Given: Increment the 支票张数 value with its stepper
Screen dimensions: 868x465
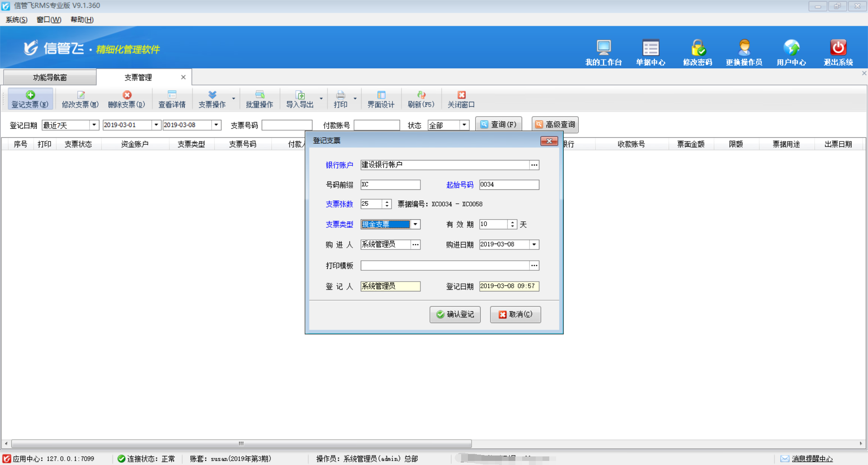Looking at the screenshot, I should point(387,202).
